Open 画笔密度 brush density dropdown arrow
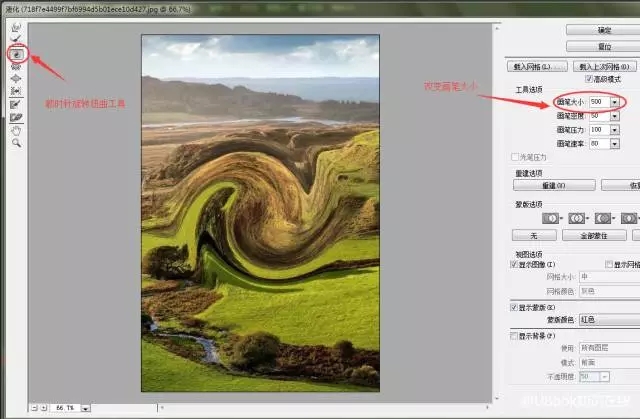The image size is (640, 419). point(614,116)
